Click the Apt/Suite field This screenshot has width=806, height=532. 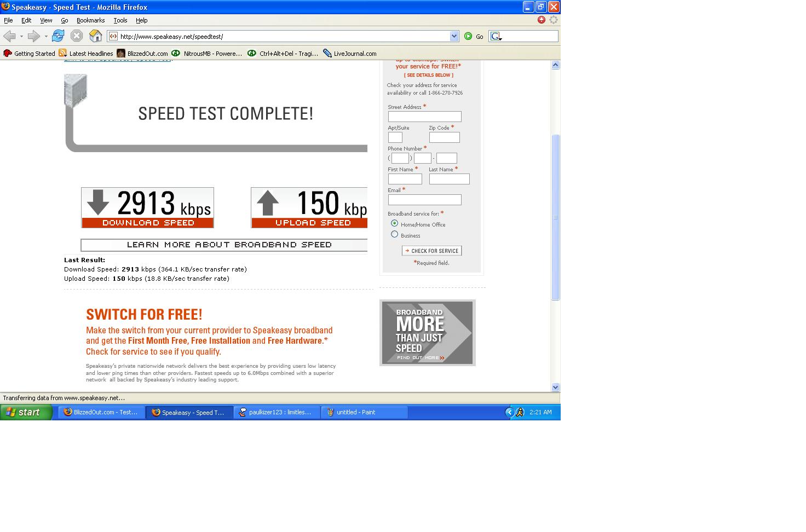tap(395, 137)
